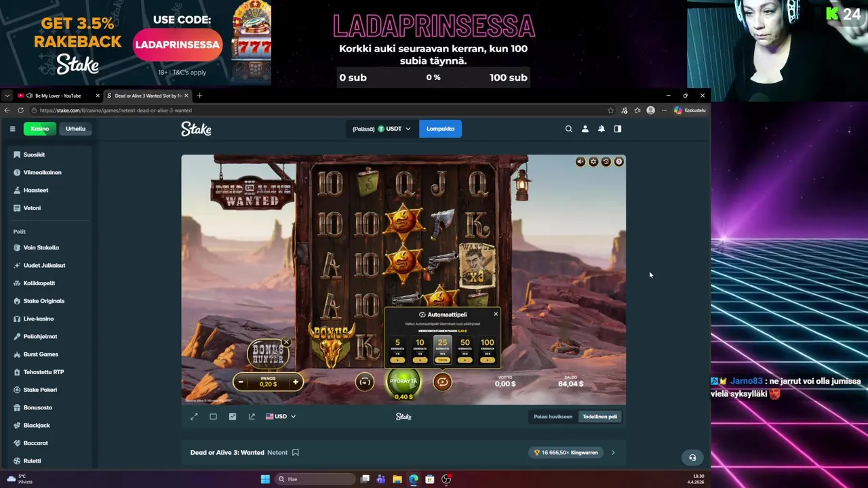Close the Bonus Hunter badge
This screenshot has width=868, height=488.
(286, 342)
